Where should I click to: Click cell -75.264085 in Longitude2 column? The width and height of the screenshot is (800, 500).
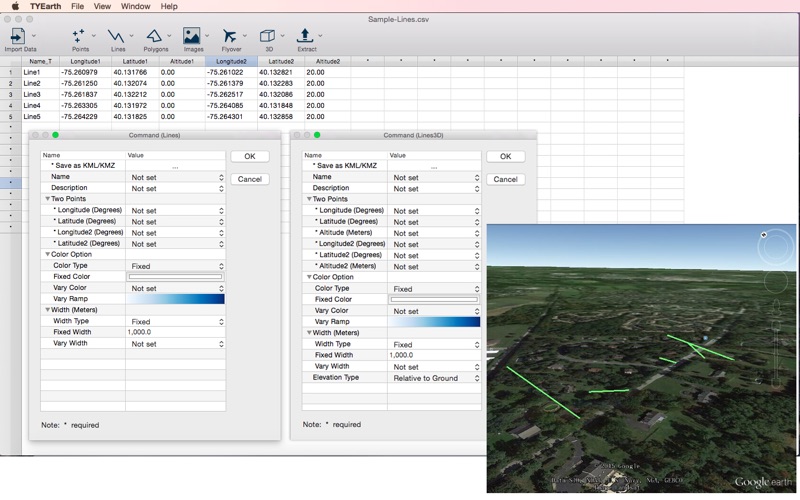point(231,106)
